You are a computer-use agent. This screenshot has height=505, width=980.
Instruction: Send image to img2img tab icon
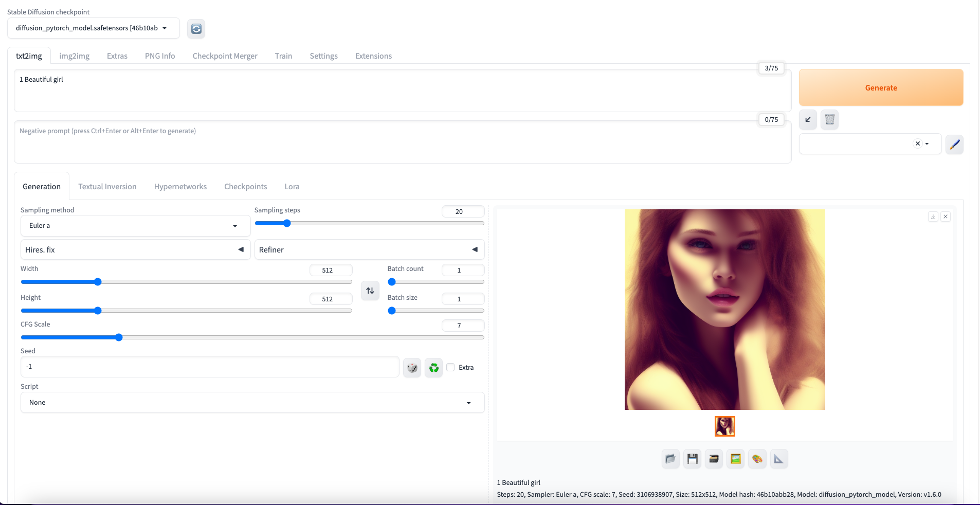[735, 459]
